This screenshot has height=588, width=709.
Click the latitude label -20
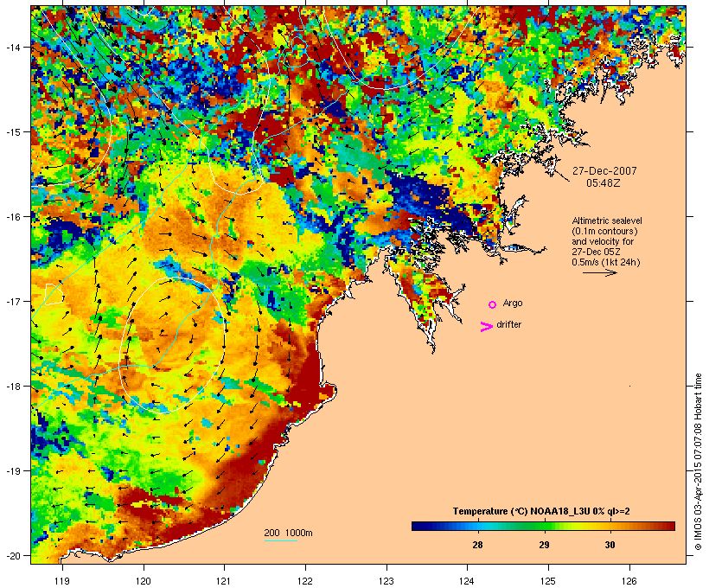pos(13,555)
